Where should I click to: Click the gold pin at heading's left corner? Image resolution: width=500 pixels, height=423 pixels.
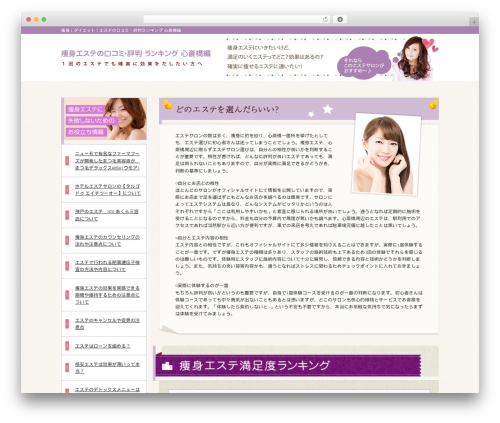click(x=167, y=105)
